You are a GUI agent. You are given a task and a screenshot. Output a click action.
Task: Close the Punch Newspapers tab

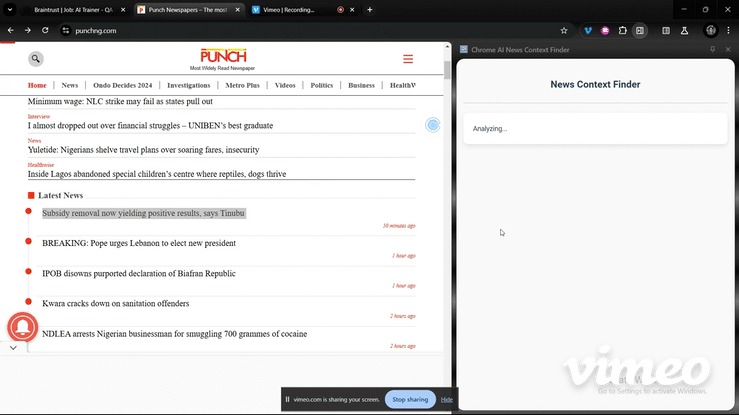[238, 9]
